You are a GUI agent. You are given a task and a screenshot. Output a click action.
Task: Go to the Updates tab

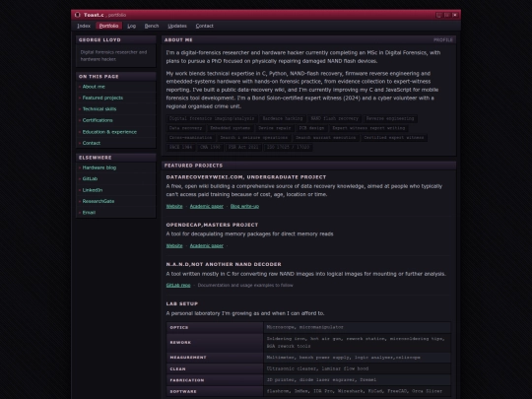177,26
